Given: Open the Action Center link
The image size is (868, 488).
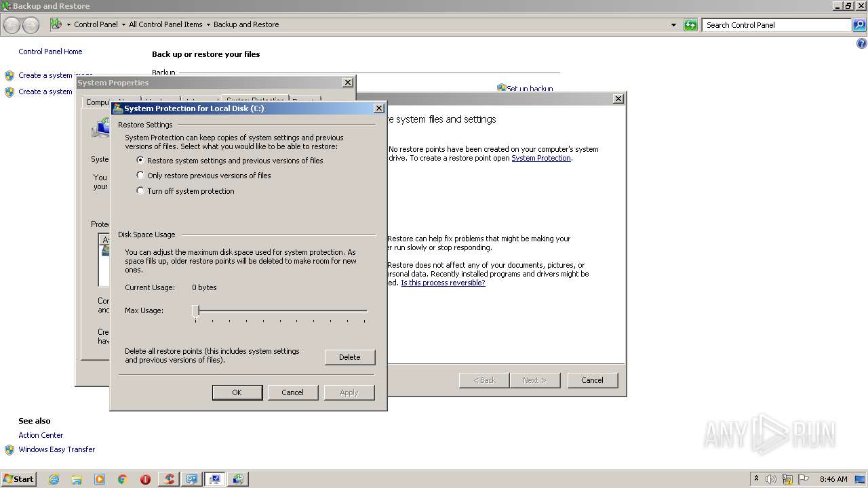Looking at the screenshot, I should click(x=41, y=435).
